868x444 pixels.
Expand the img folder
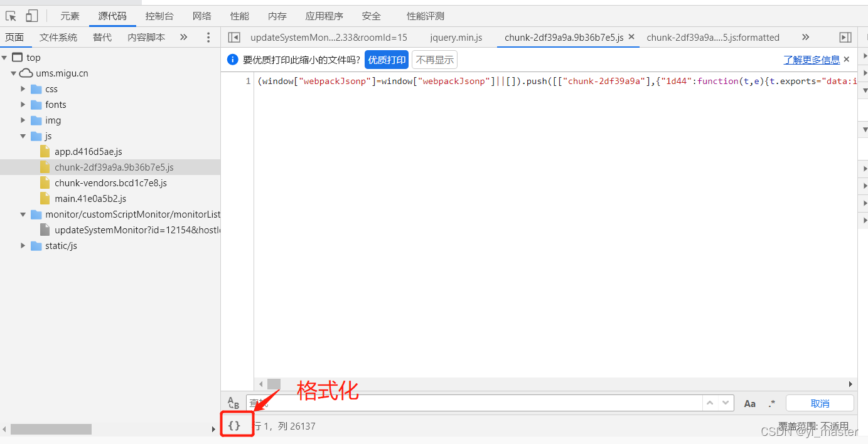click(23, 120)
